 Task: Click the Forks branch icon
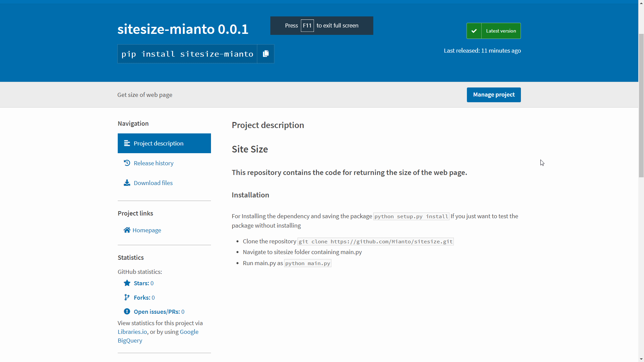127,297
